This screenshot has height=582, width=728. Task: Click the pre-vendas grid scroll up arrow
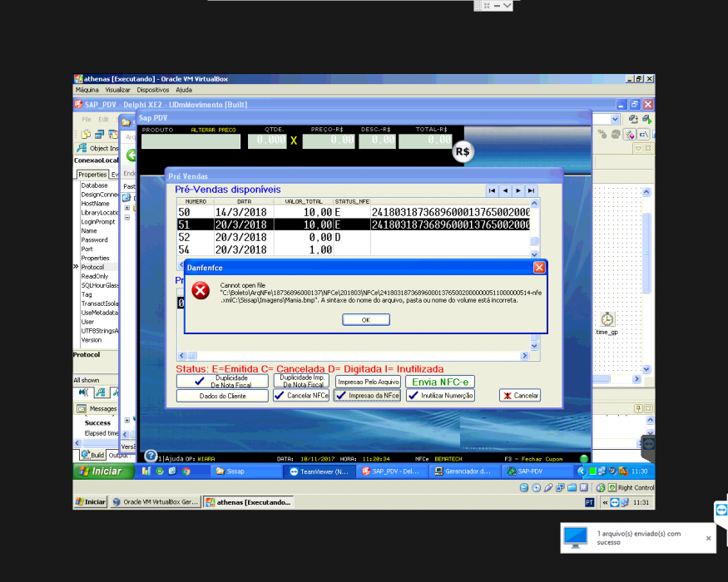[x=534, y=203]
